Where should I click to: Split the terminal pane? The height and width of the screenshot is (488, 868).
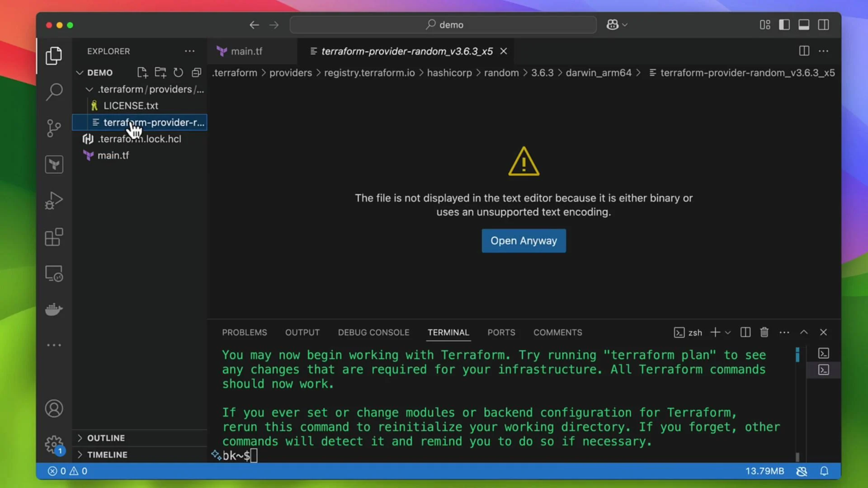pos(745,333)
